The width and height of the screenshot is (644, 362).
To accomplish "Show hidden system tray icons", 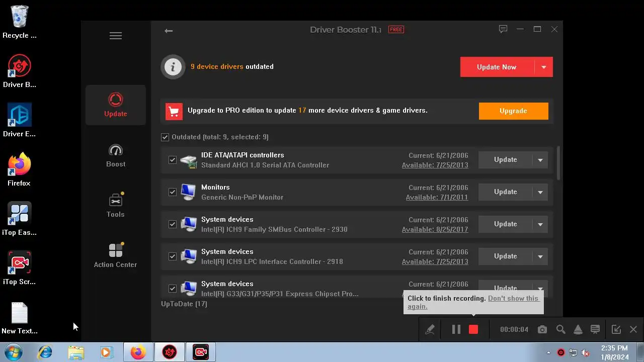I will pos(549,352).
